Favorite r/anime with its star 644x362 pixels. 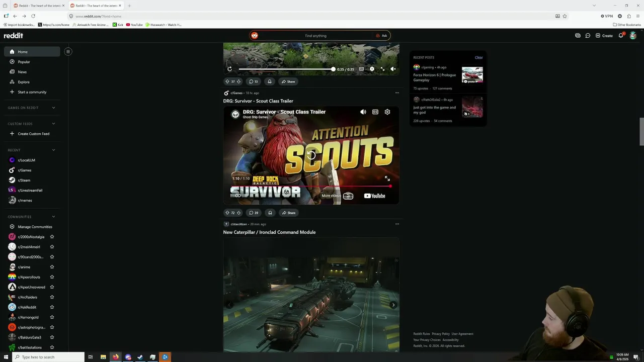point(52,267)
